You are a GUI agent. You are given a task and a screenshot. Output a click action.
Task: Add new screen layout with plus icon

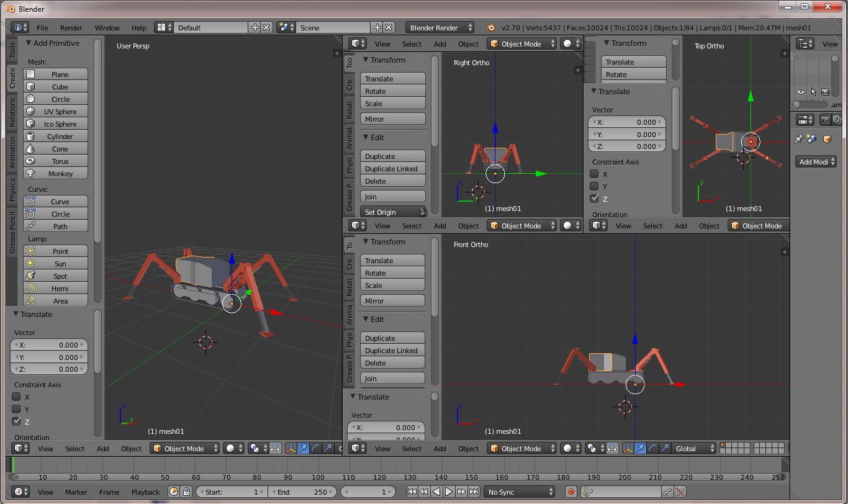click(x=255, y=27)
